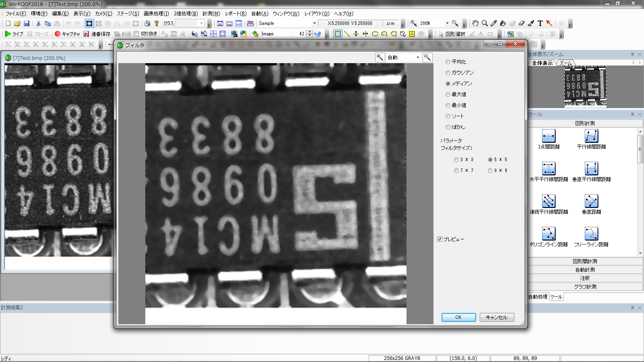
Task: Select the 最大値 (maximum) filter radio
Action: pyautogui.click(x=448, y=95)
